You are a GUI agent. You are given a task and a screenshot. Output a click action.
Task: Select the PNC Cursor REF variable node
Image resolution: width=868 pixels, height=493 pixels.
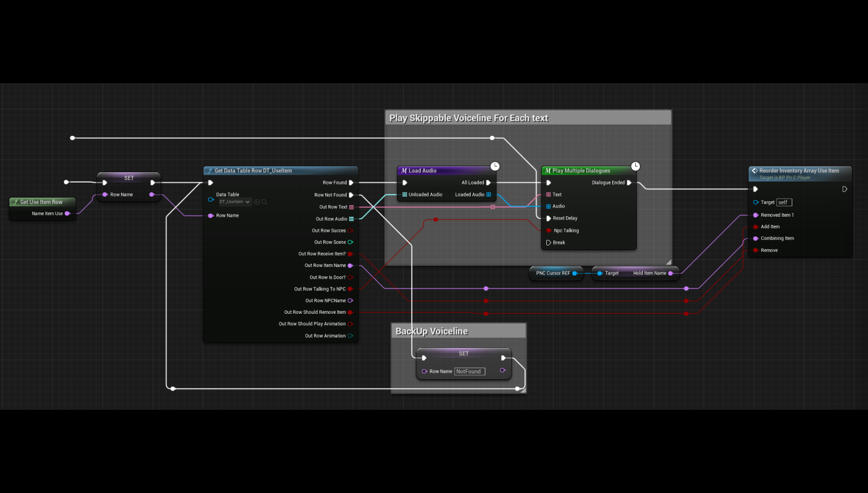(x=553, y=273)
